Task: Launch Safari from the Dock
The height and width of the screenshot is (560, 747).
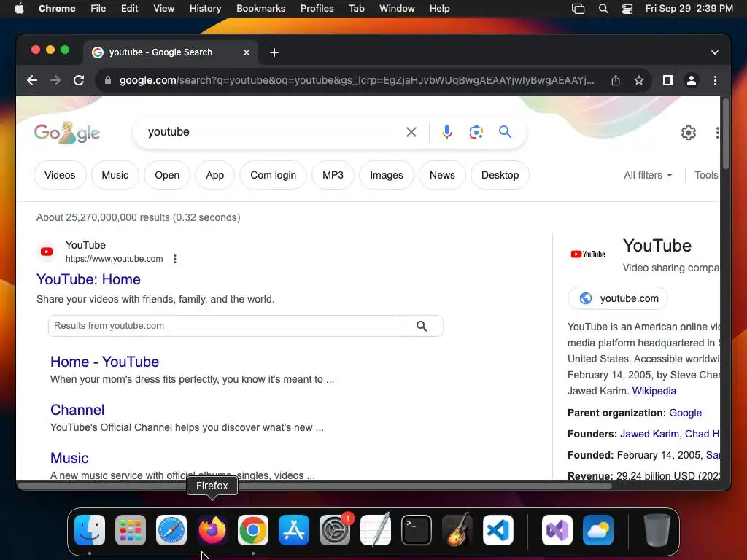Action: point(171,530)
